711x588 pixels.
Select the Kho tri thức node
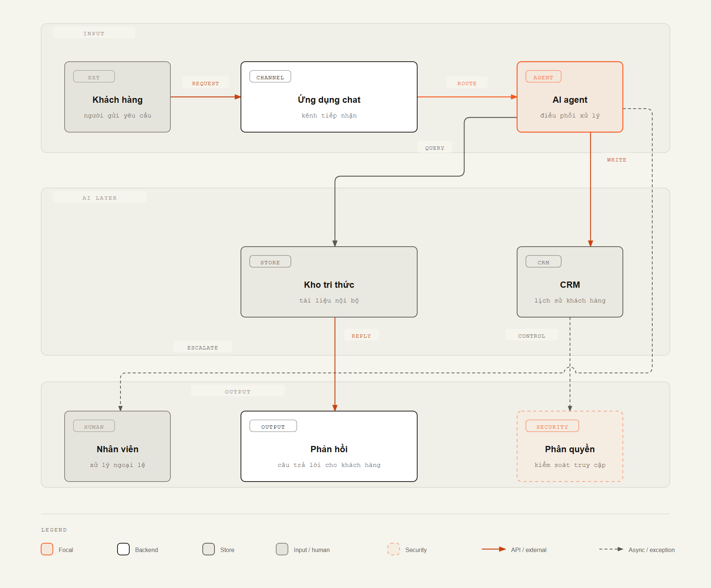tap(329, 282)
